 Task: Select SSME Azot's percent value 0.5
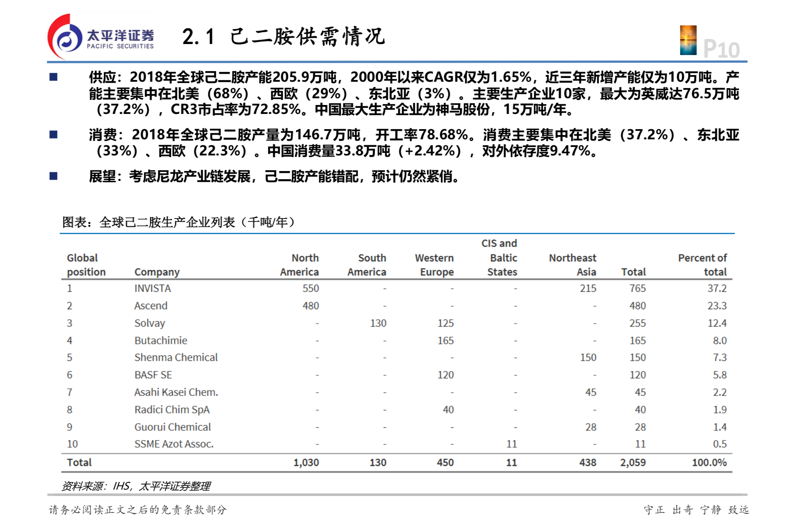(x=720, y=444)
